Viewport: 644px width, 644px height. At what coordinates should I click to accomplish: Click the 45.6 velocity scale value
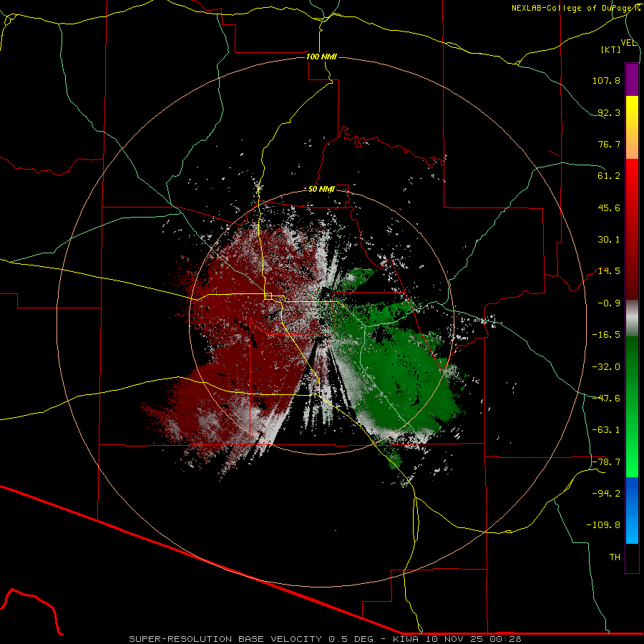tap(609, 208)
